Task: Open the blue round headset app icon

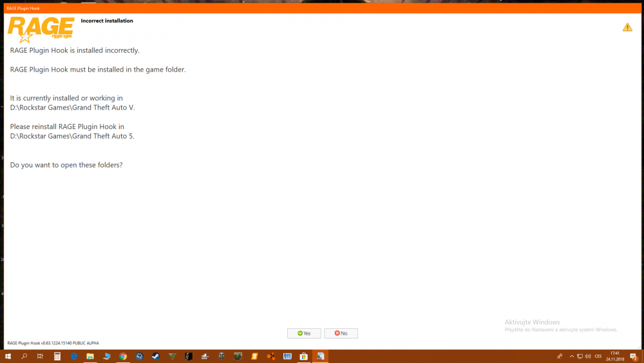Action: [x=139, y=357]
